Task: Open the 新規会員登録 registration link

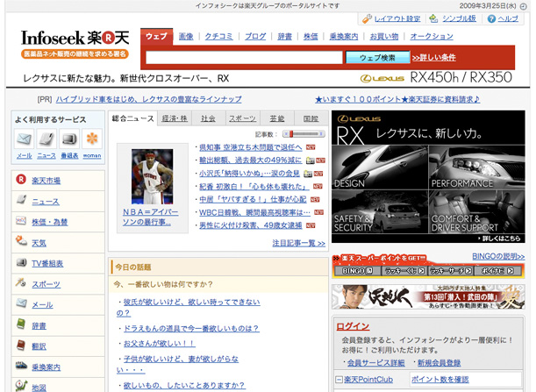Action: pyautogui.click(x=439, y=363)
